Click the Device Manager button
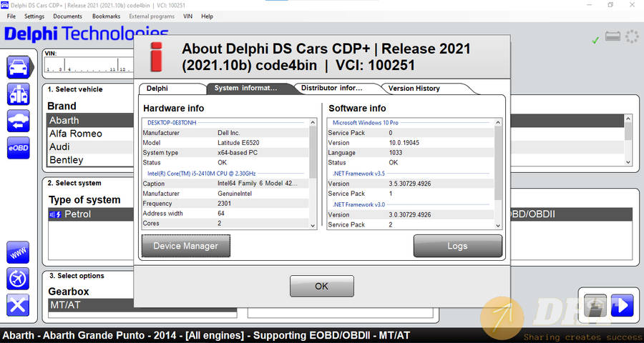Image resolution: width=644 pixels, height=343 pixels. coord(185,246)
